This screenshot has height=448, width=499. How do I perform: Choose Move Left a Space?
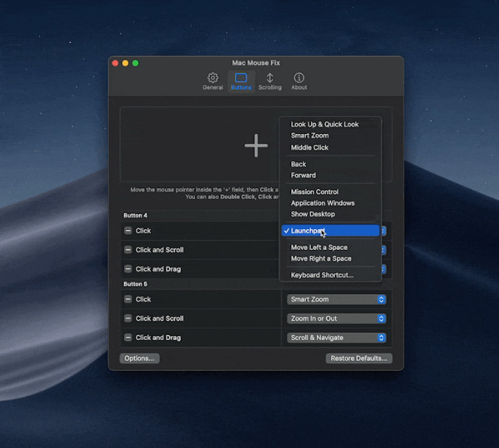[x=331, y=247]
